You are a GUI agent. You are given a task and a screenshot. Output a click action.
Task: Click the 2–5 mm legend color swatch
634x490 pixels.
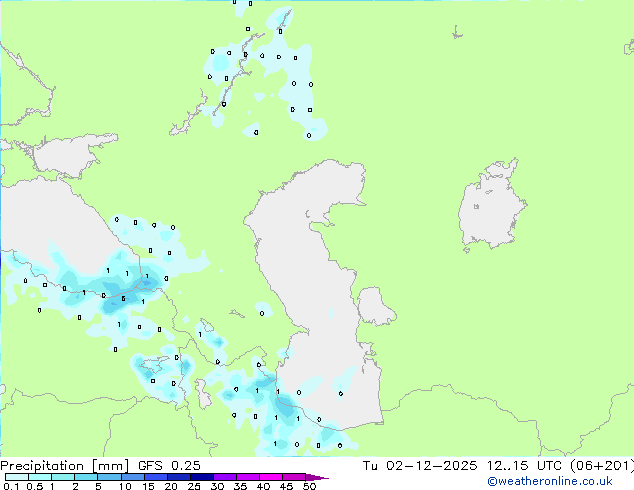click(86, 477)
